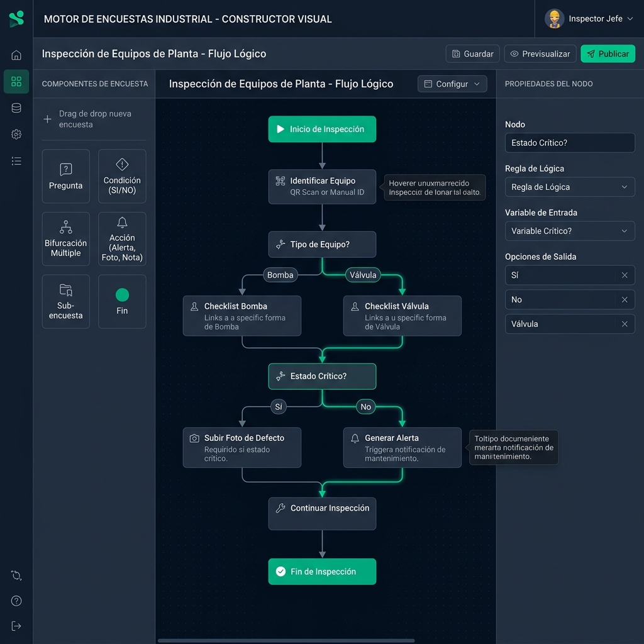Expand the Regla de Lógica dropdown
The image size is (644, 644).
tap(570, 187)
